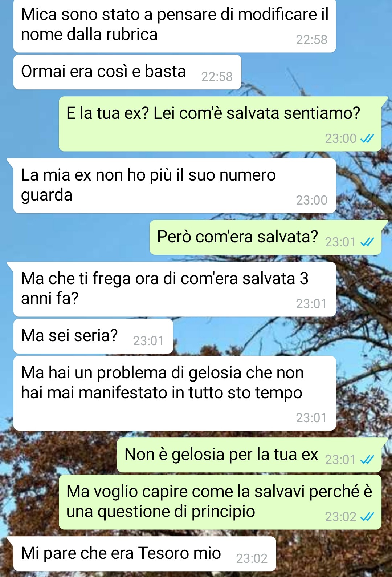Tap the 22:58 timestamp on the first message
This screenshot has height=577, width=392.
311,40
